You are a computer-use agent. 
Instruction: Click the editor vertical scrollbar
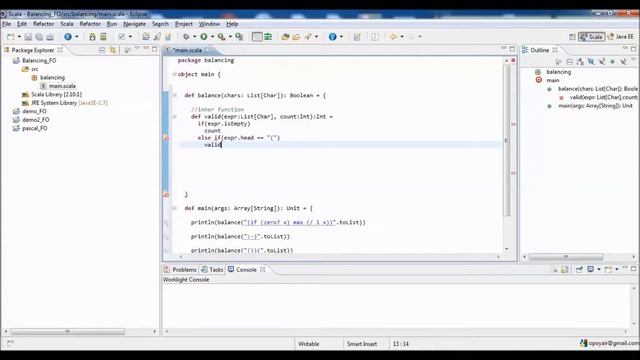[x=507, y=141]
